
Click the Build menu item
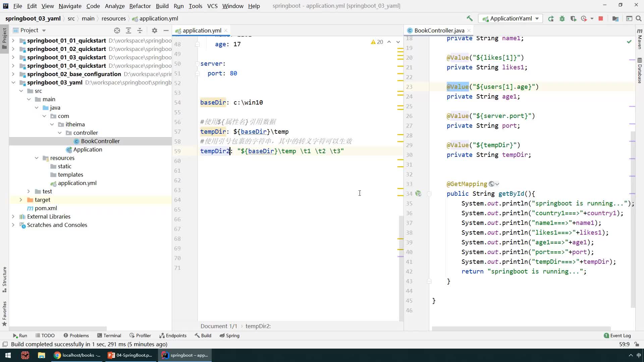coord(162,6)
